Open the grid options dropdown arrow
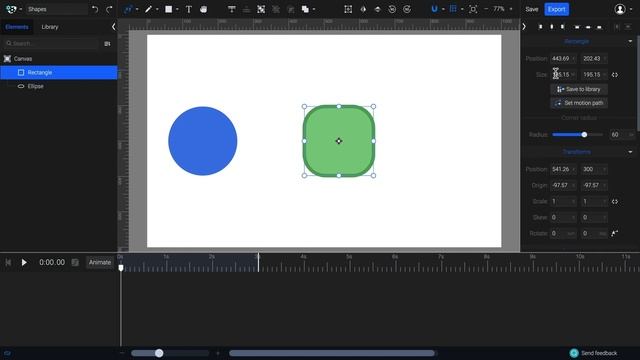 [462, 9]
